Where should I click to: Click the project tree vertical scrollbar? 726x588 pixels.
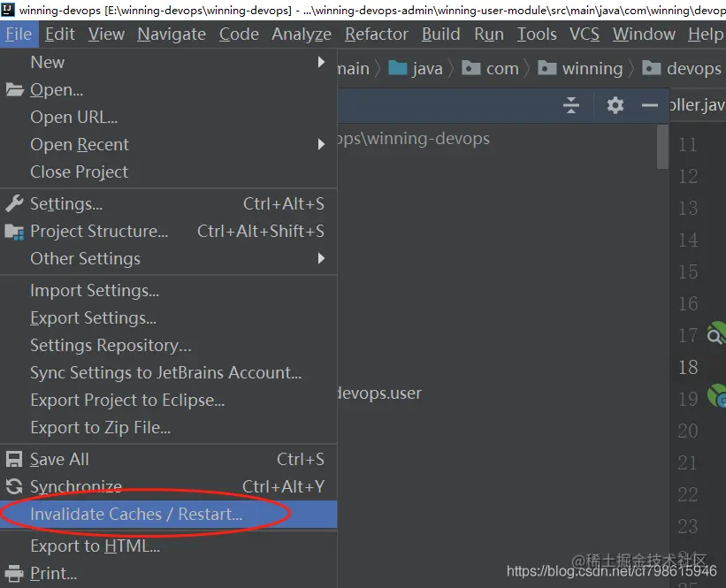[662, 147]
